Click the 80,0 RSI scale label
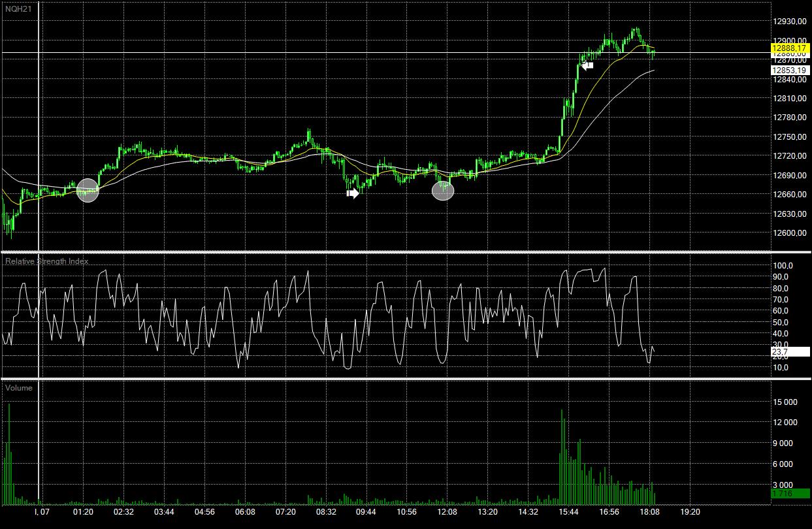Image resolution: width=812 pixels, height=529 pixels. click(x=781, y=288)
